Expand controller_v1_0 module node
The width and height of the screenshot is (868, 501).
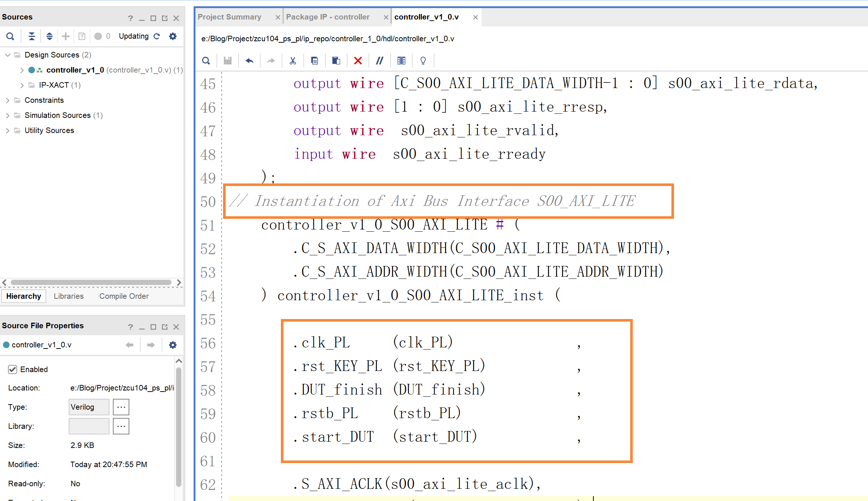(22, 70)
